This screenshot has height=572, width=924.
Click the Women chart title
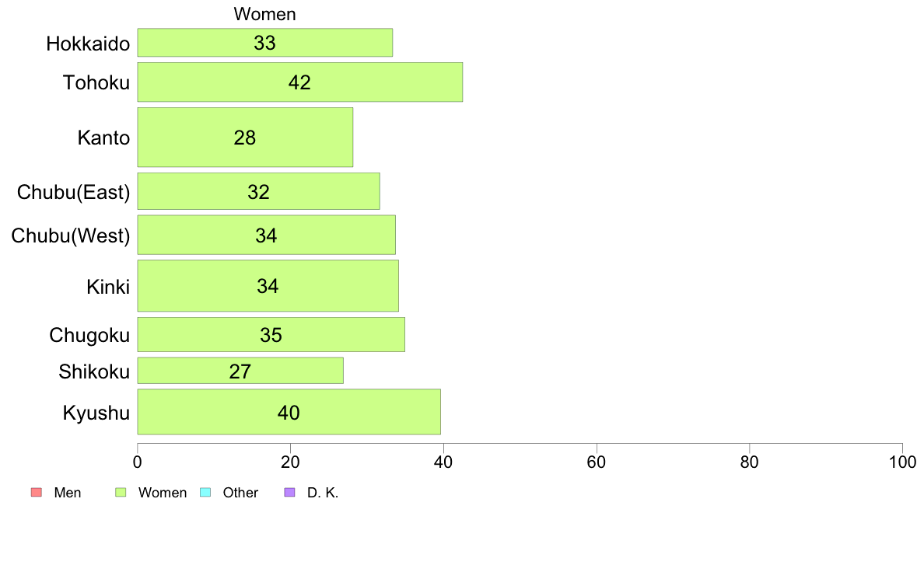264,14
